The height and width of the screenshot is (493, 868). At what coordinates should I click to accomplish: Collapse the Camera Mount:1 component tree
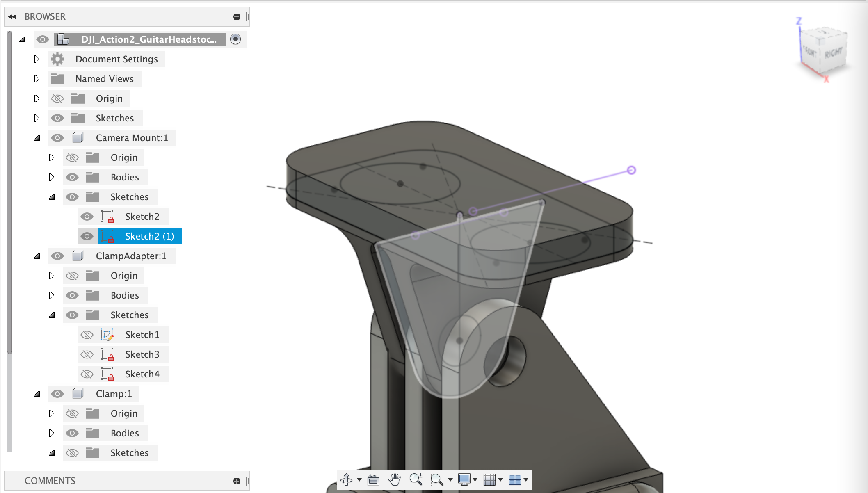pyautogui.click(x=38, y=138)
